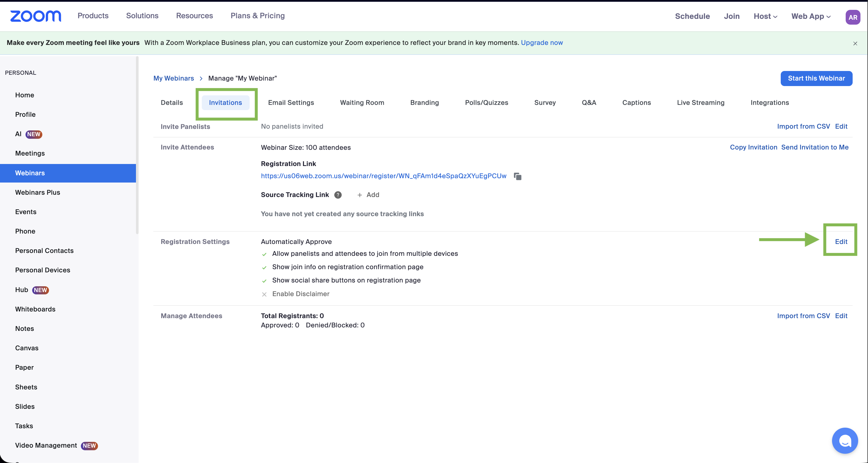Click the sidebar scrollbar
Viewport: 868px width, 463px height.
point(137,145)
